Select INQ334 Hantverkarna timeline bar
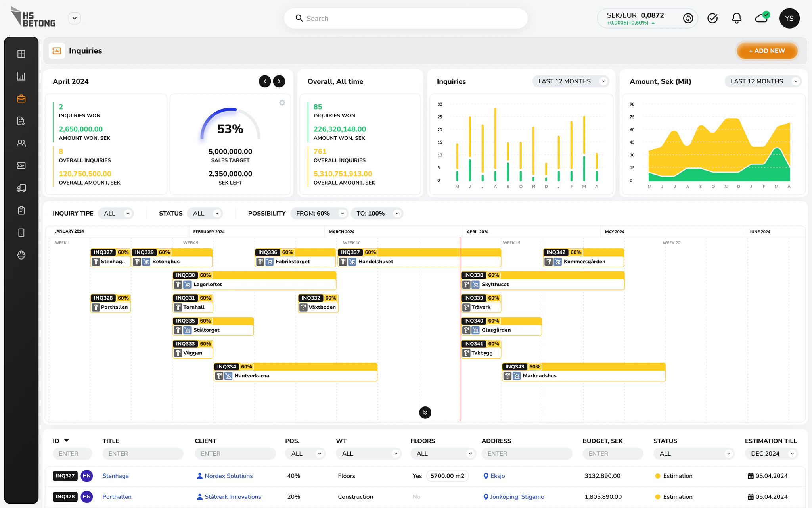Image resolution: width=812 pixels, height=508 pixels. (295, 372)
